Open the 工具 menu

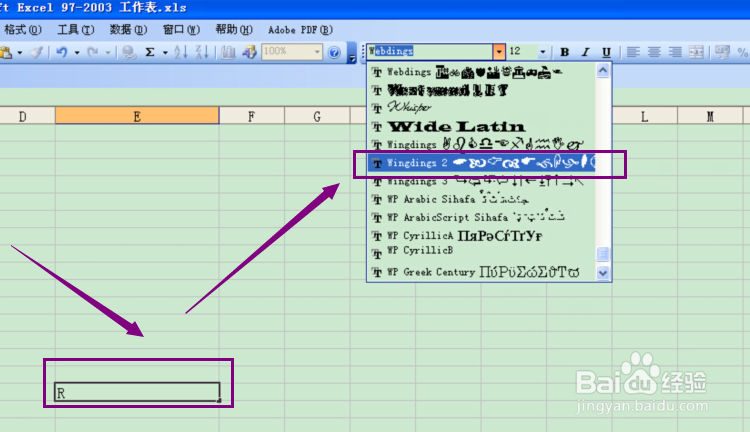[x=76, y=30]
